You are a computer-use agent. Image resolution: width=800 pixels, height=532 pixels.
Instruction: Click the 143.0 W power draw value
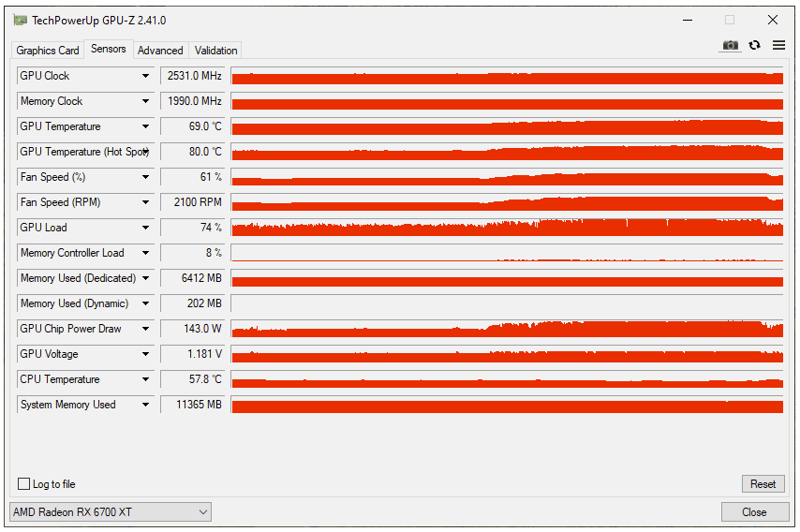point(193,329)
